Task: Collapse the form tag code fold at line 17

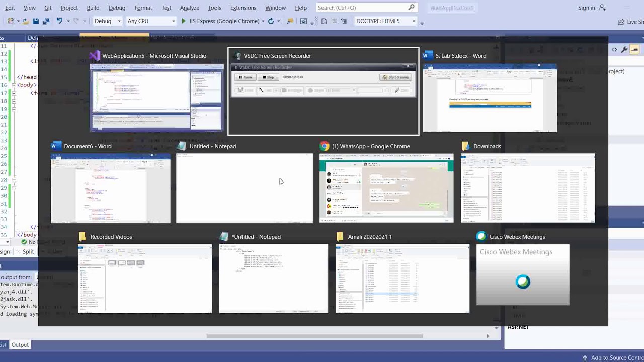Action: pyautogui.click(x=14, y=93)
